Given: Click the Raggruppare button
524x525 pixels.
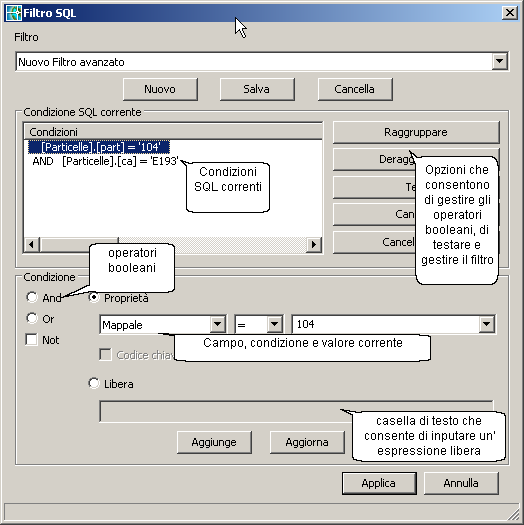Looking at the screenshot, I should coord(416,132).
